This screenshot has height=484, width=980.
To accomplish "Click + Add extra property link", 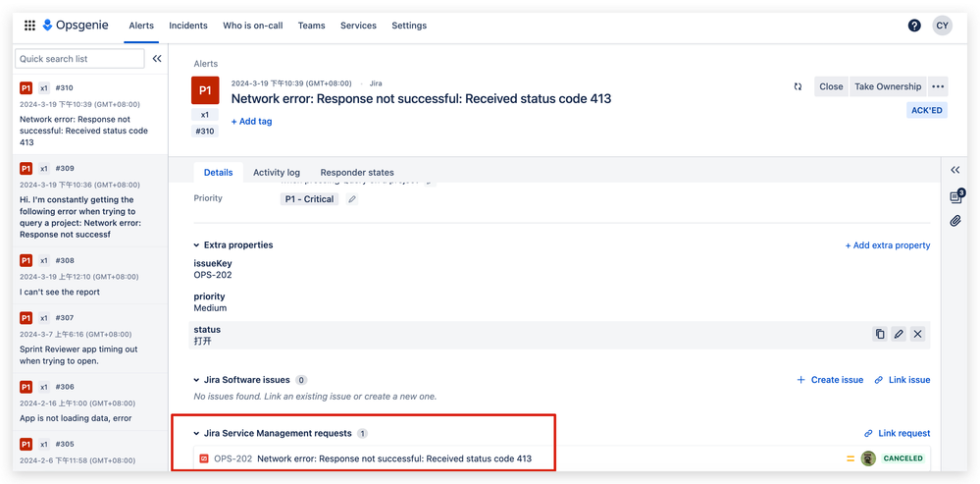I will tap(888, 245).
